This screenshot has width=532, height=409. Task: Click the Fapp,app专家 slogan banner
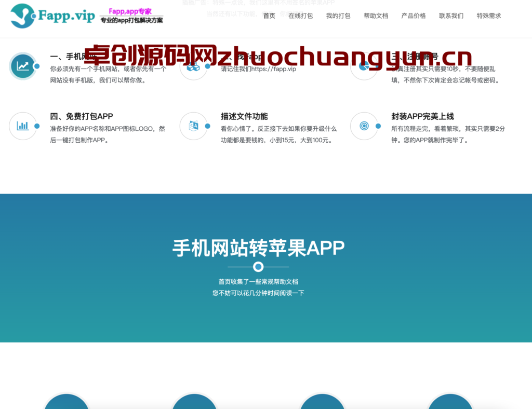131,16
